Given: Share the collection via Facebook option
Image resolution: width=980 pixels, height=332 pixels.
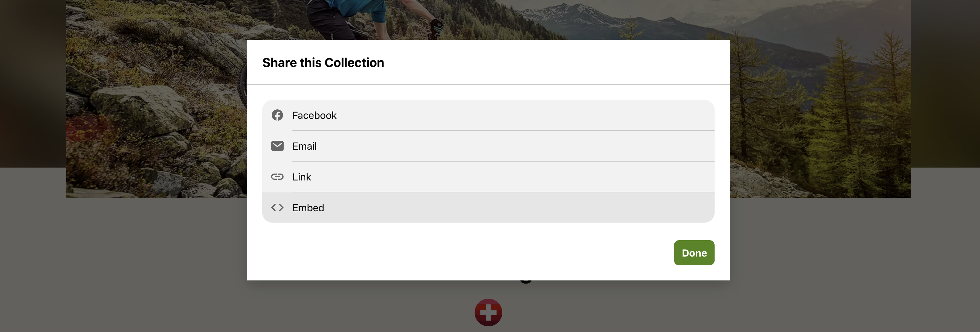Looking at the screenshot, I should [x=488, y=115].
